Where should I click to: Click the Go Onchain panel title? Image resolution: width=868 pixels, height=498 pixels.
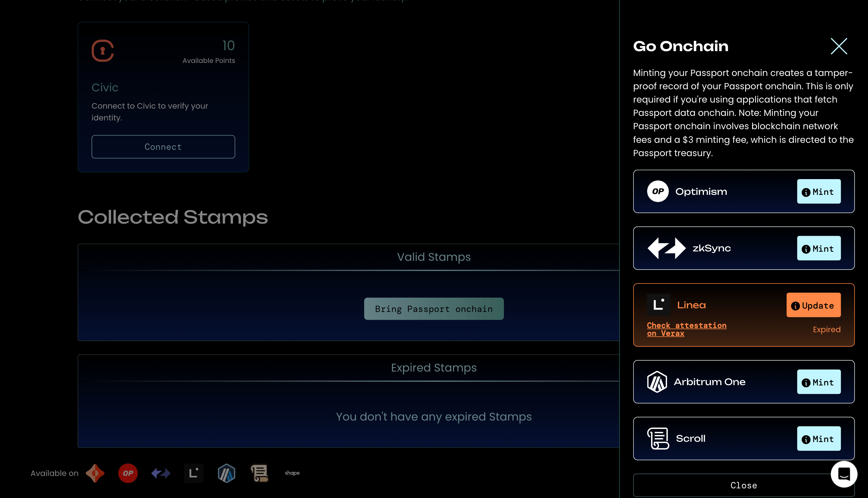681,46
